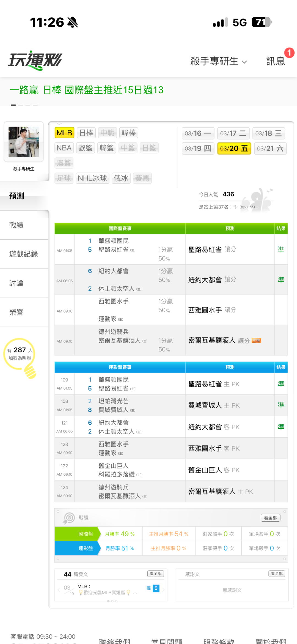Click 費城費城人 主 PK prediction

click(x=214, y=405)
